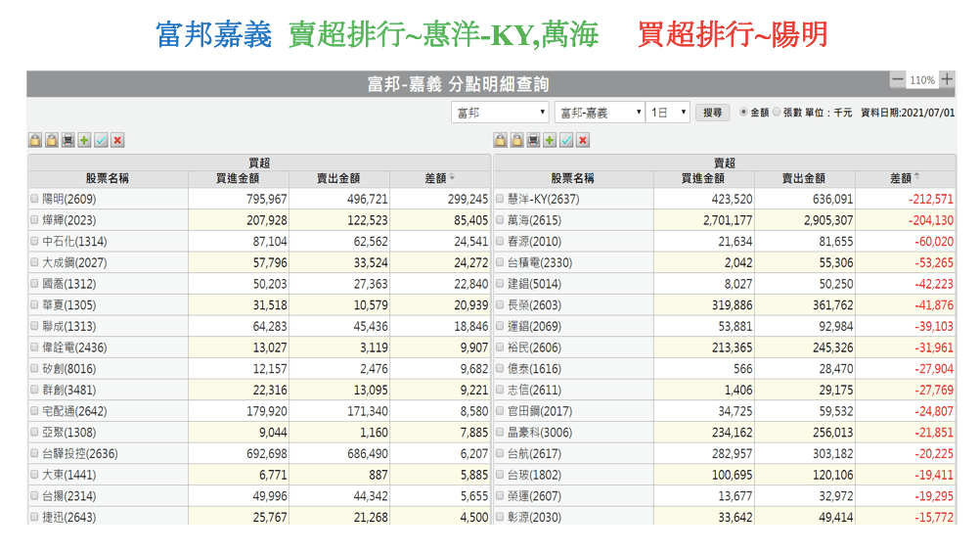This screenshot has width=980, height=555.
Task: Click the red X icon above 買超 table
Action: pyautogui.click(x=118, y=141)
